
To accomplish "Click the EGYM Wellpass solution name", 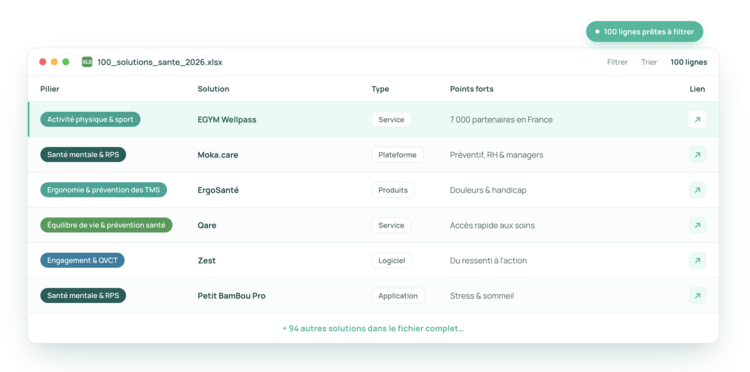I will (227, 120).
